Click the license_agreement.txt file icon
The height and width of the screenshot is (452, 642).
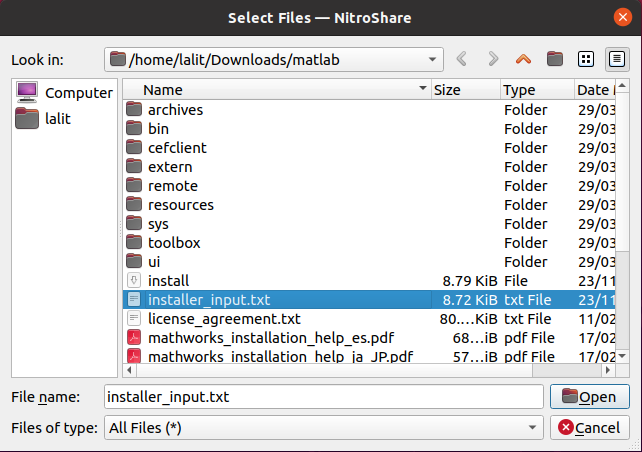click(134, 319)
